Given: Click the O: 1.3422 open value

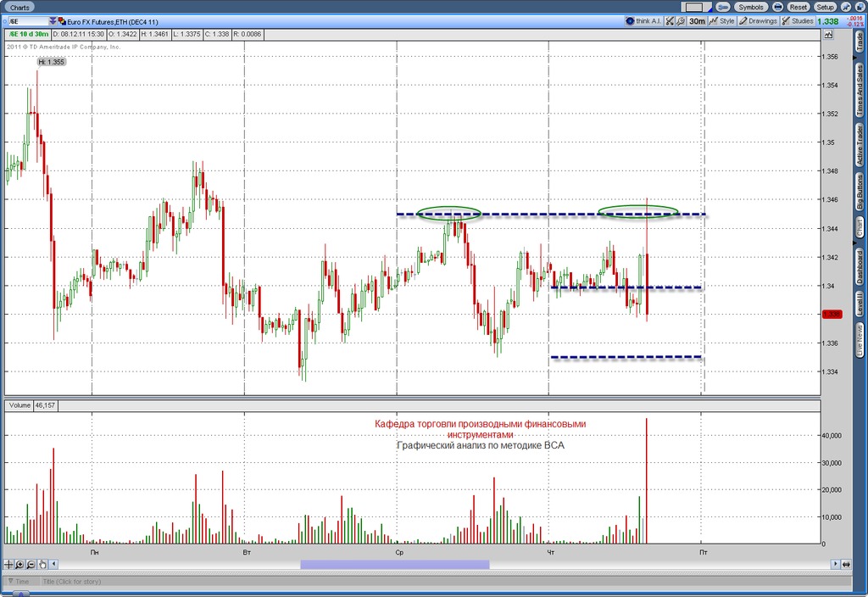Looking at the screenshot, I should (x=122, y=34).
